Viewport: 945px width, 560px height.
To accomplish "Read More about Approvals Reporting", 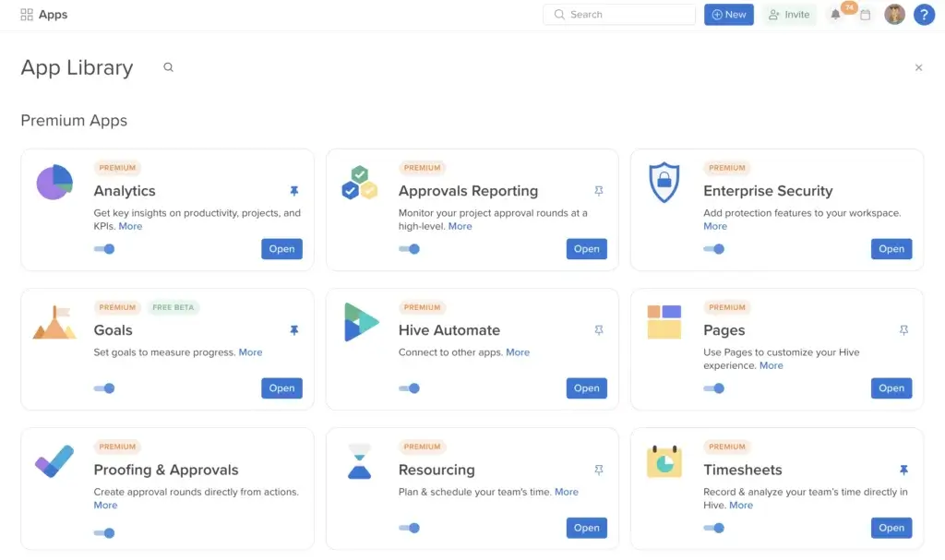I will (x=460, y=226).
